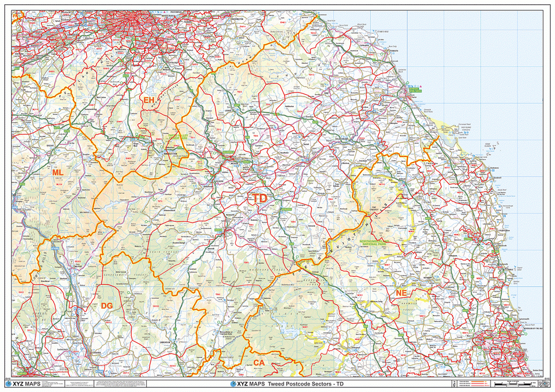Screen dimensions: 555x392
Task: Click the Northumberland National Park label
Action: [x=375, y=242]
